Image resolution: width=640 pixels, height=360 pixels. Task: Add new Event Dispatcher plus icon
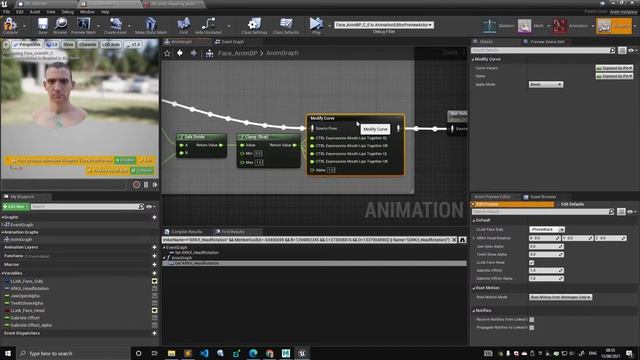tap(154, 333)
